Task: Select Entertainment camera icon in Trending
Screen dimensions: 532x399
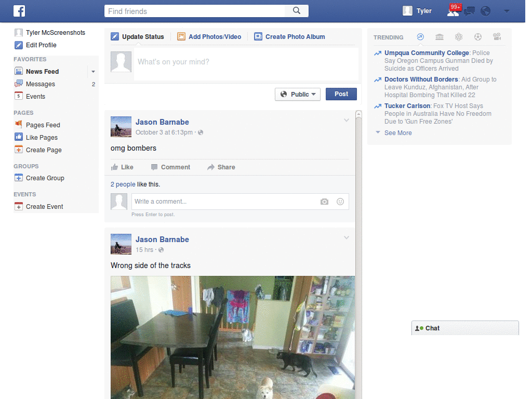Action: pos(497,37)
